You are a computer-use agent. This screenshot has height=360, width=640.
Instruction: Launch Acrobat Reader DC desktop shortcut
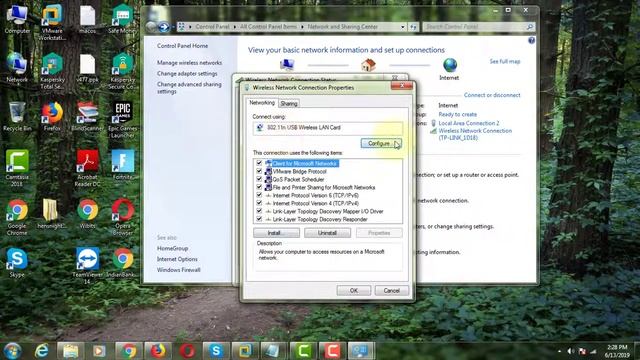[x=87, y=168]
